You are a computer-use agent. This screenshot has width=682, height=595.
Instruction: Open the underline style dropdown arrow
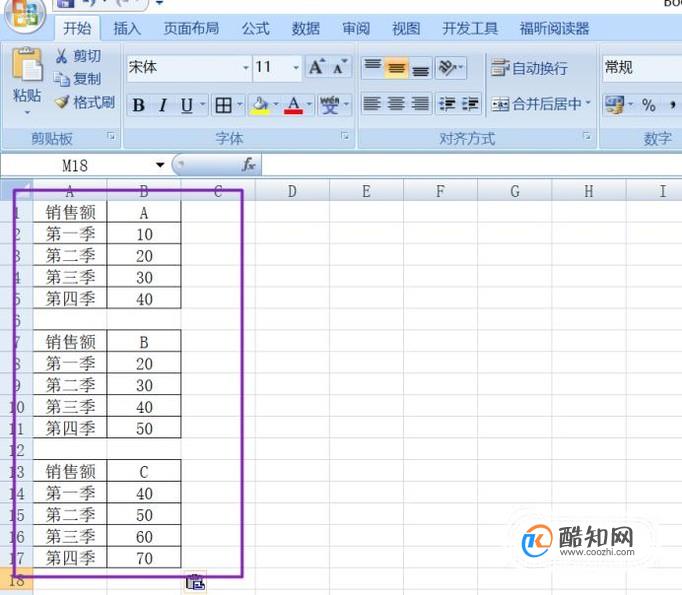(x=202, y=104)
